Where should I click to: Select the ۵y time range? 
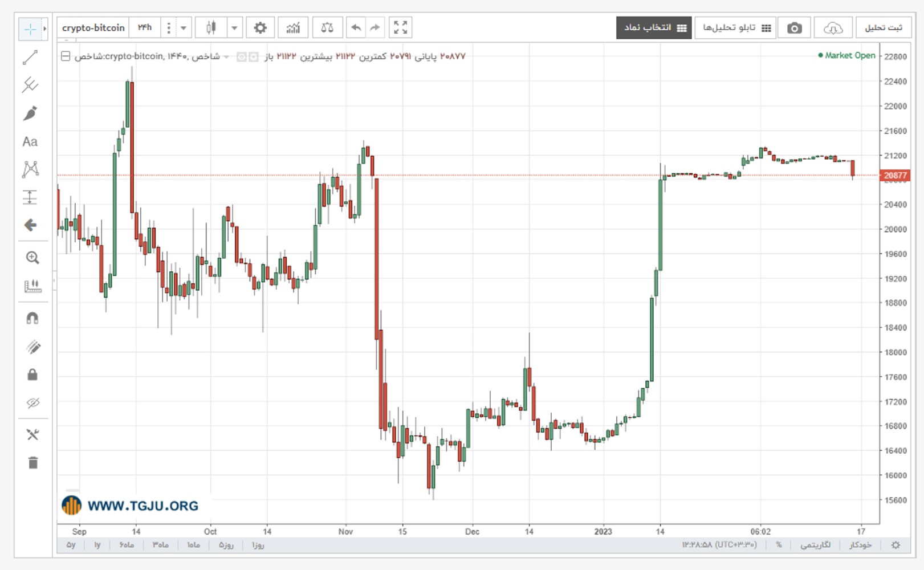[71, 545]
